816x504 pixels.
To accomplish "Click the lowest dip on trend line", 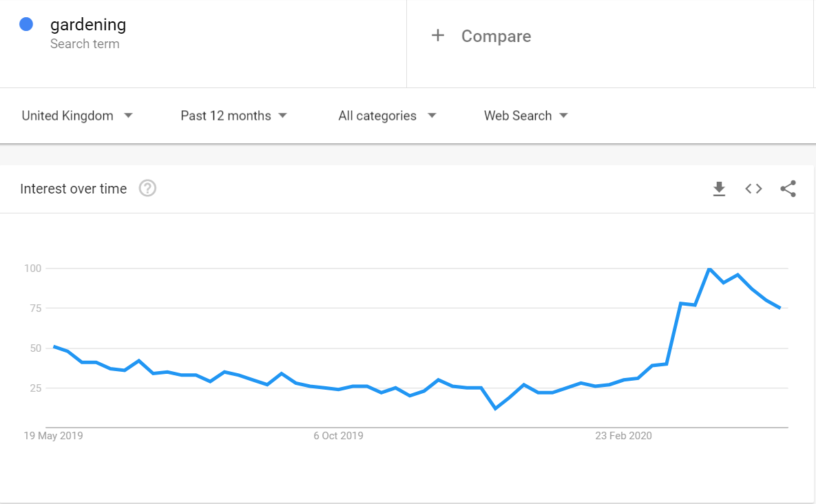I will (x=495, y=409).
